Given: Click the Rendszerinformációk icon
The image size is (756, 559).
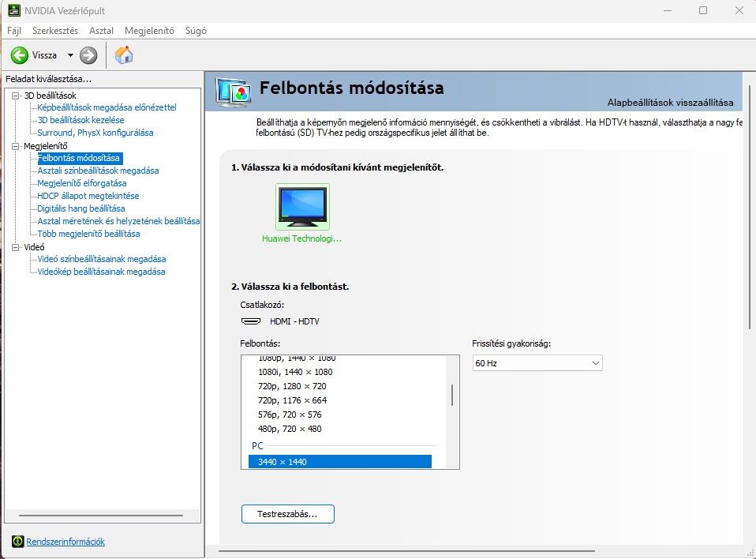Looking at the screenshot, I should 18,541.
